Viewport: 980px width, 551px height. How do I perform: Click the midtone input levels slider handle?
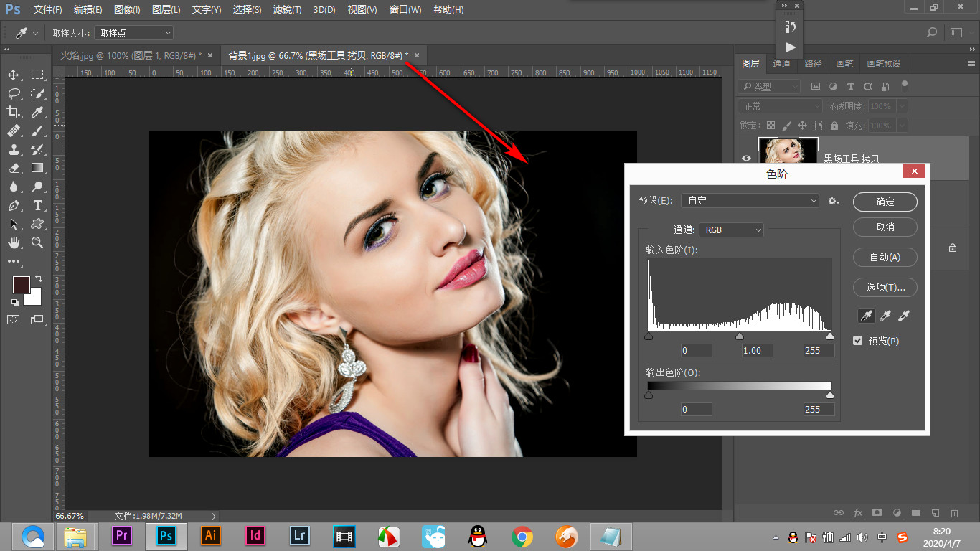point(740,336)
